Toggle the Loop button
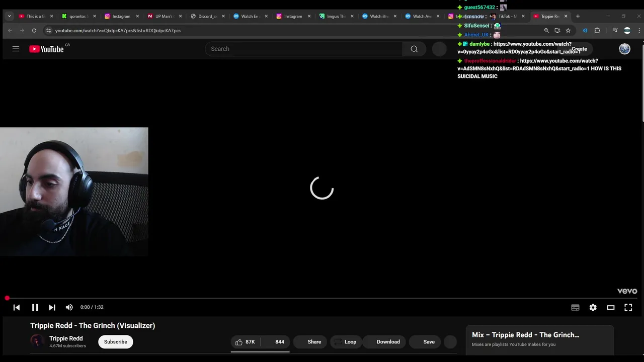644x362 pixels. tap(345, 342)
